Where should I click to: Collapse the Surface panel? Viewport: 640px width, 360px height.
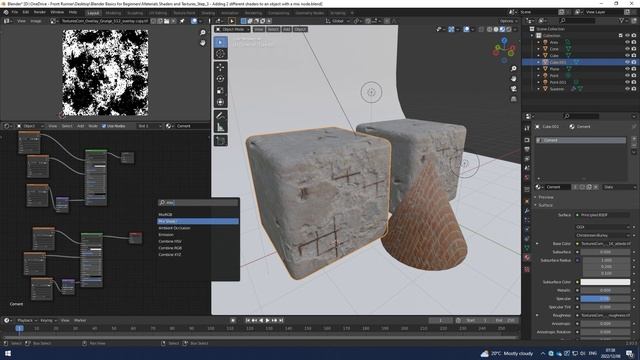[x=545, y=205]
